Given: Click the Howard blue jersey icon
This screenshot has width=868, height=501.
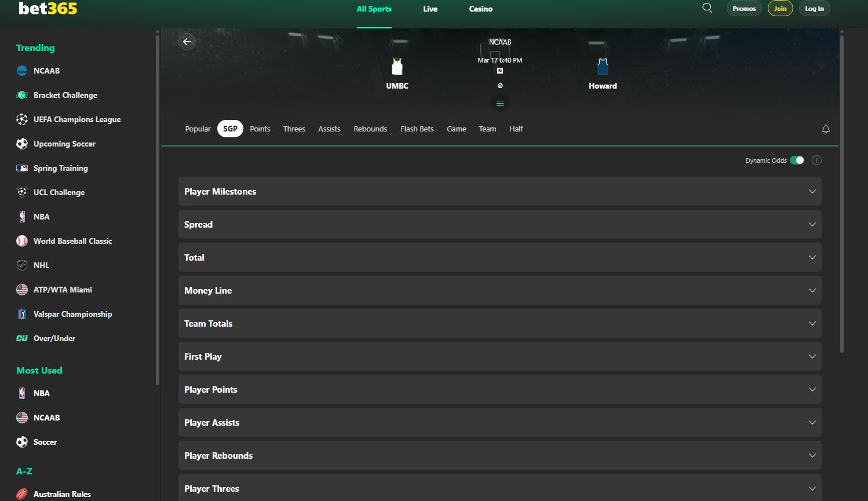Looking at the screenshot, I should (x=603, y=67).
